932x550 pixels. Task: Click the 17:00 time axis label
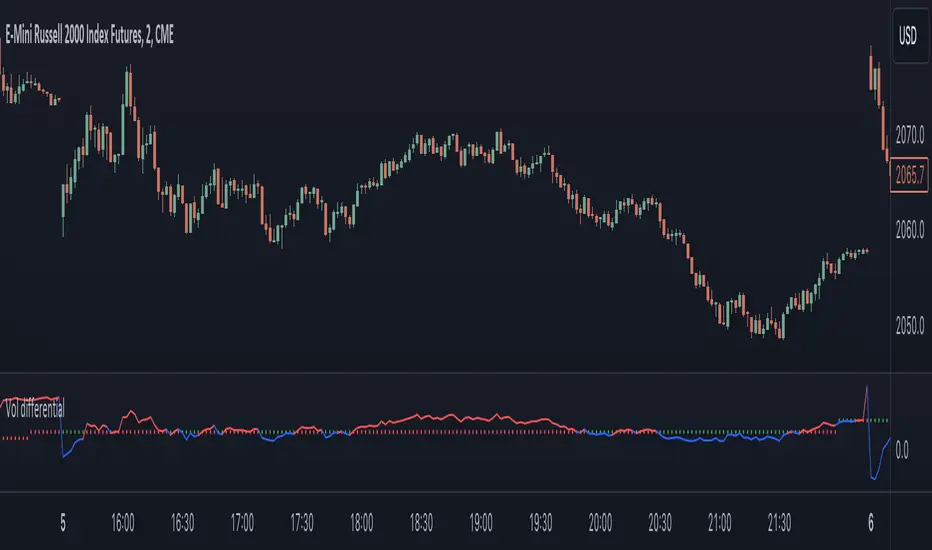[x=242, y=523]
